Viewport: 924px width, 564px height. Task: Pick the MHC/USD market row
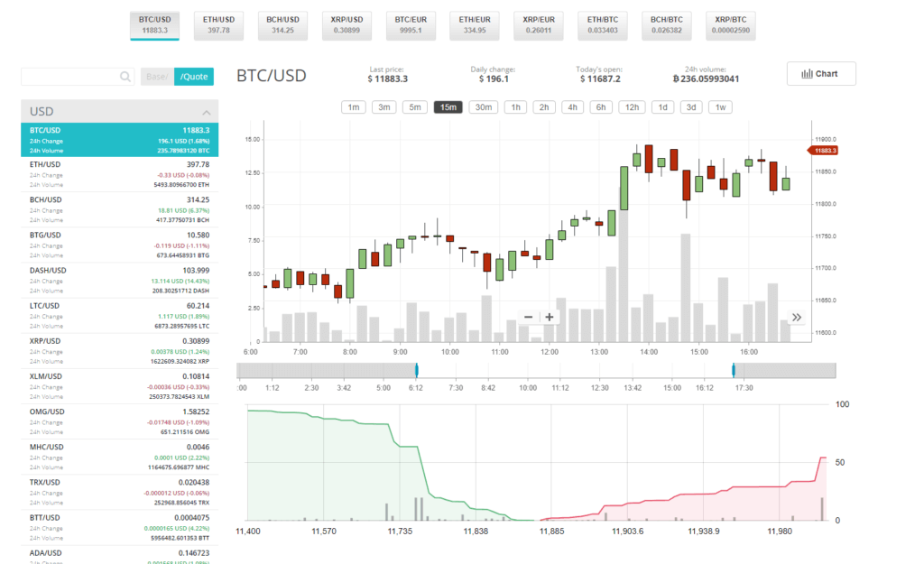point(120,458)
